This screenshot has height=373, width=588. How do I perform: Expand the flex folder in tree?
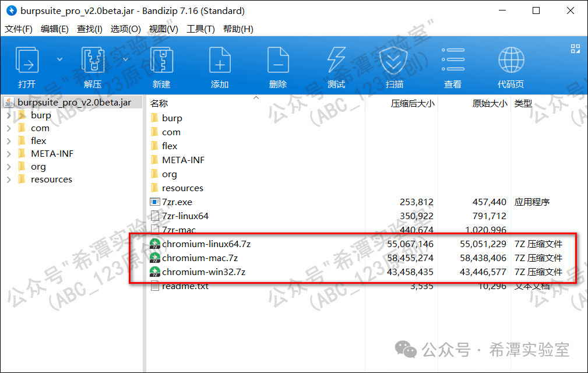pyautogui.click(x=9, y=141)
